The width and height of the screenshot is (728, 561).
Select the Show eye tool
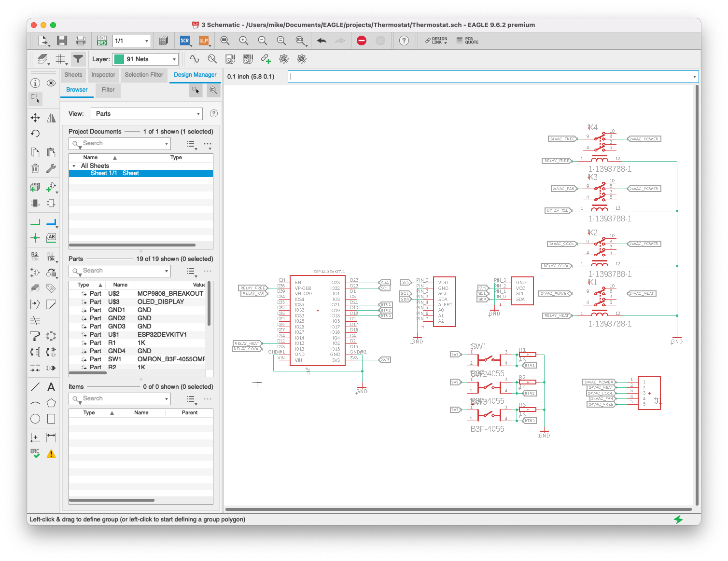51,83
